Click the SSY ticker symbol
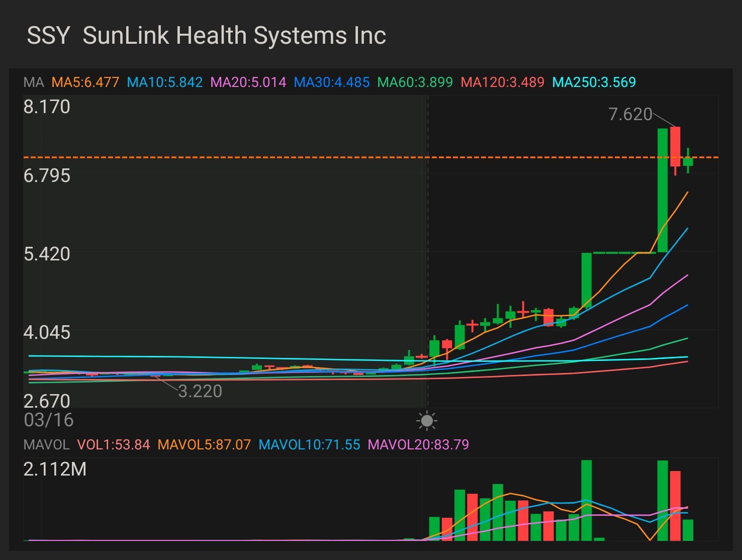The image size is (742, 560). click(48, 36)
